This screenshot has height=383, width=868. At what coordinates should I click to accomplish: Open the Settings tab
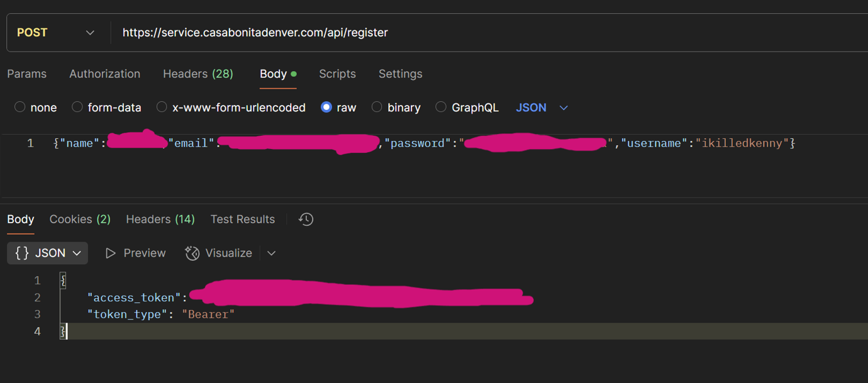(400, 74)
